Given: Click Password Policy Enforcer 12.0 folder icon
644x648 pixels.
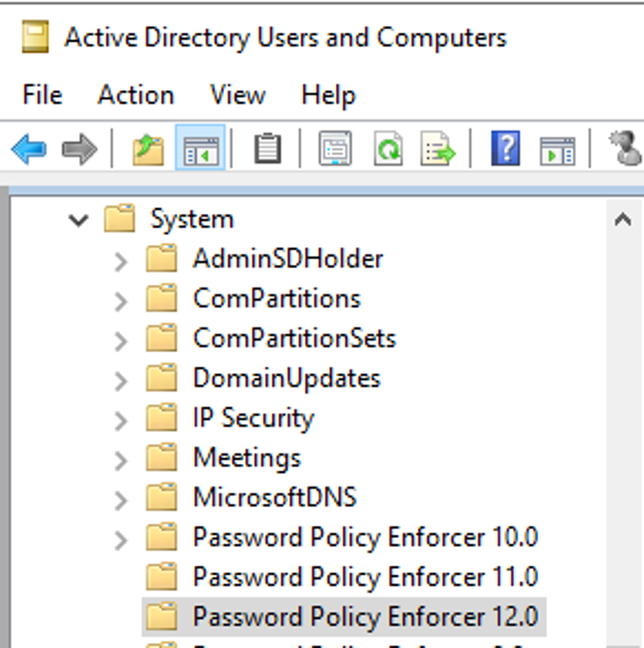Looking at the screenshot, I should pos(162,616).
